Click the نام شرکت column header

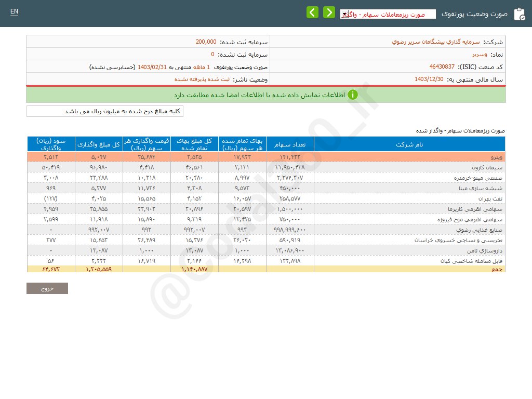click(x=409, y=144)
